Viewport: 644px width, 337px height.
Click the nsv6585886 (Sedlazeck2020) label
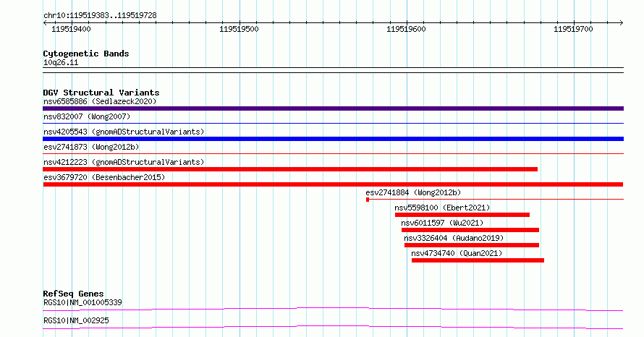click(x=100, y=101)
